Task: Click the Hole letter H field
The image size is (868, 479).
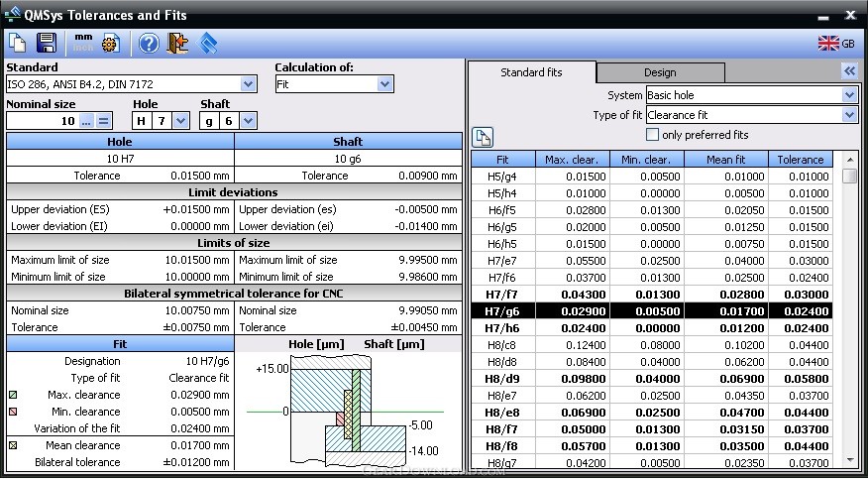Action: (x=141, y=120)
